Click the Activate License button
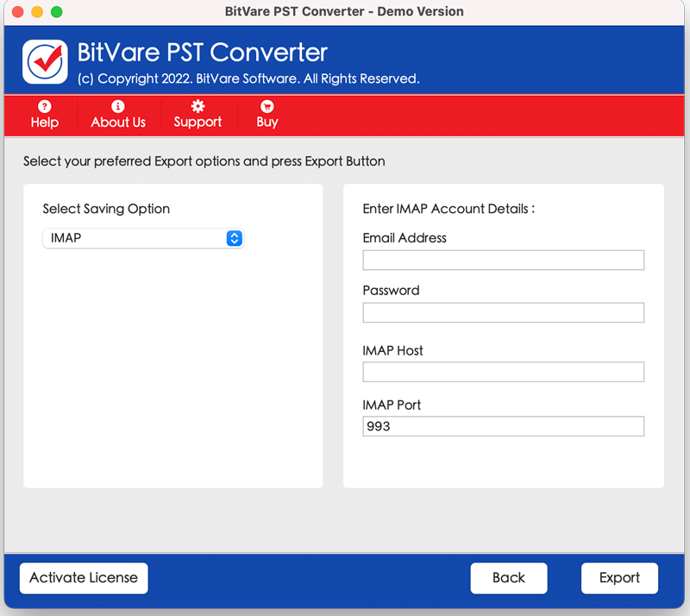Viewport: 690px width, 616px height. [84, 578]
